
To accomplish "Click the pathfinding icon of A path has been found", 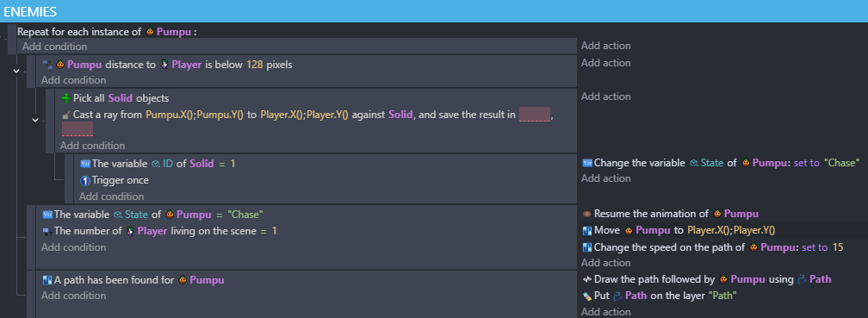I will 47,280.
